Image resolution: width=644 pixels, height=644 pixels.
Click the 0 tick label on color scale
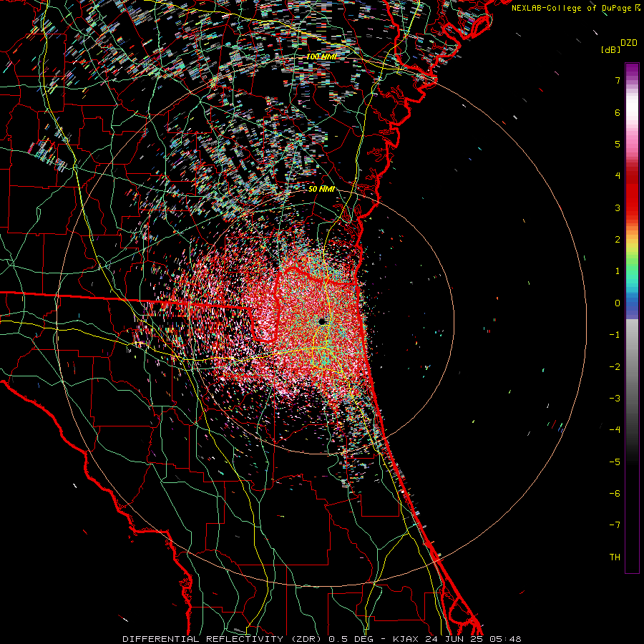618,303
